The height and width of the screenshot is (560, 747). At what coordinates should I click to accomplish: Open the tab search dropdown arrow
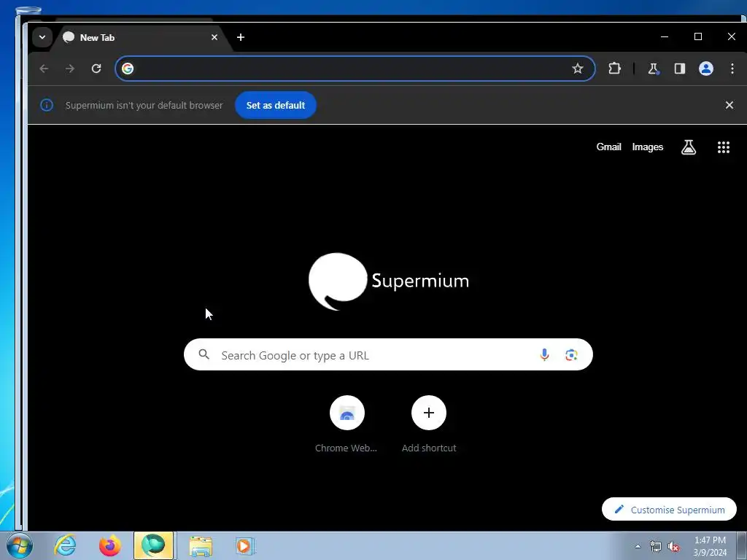click(42, 37)
